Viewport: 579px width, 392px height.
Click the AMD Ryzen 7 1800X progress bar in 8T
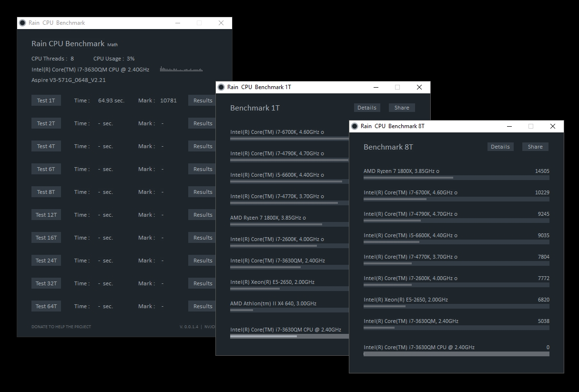[x=456, y=178]
